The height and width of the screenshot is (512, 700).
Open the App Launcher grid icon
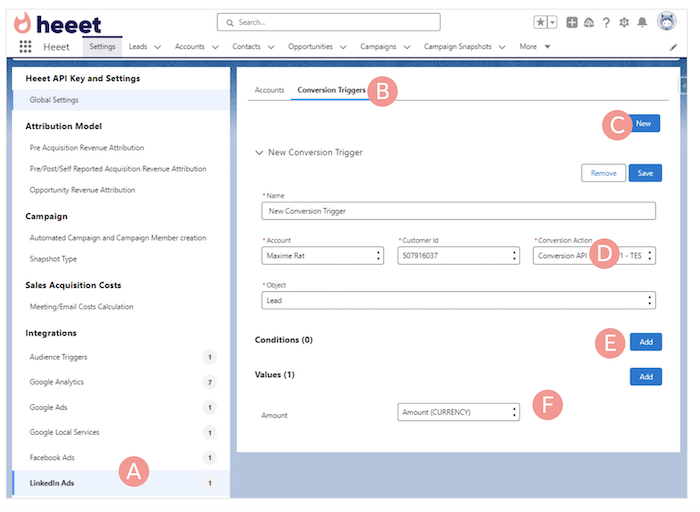tap(25, 46)
